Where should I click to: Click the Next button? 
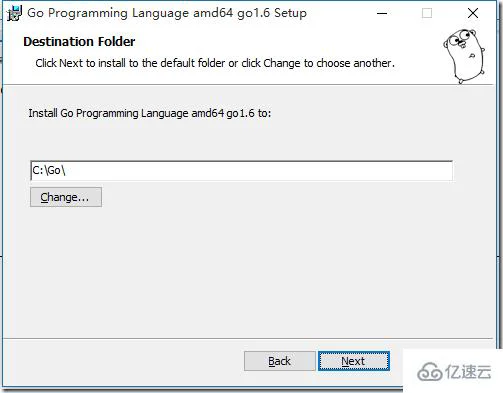(354, 361)
